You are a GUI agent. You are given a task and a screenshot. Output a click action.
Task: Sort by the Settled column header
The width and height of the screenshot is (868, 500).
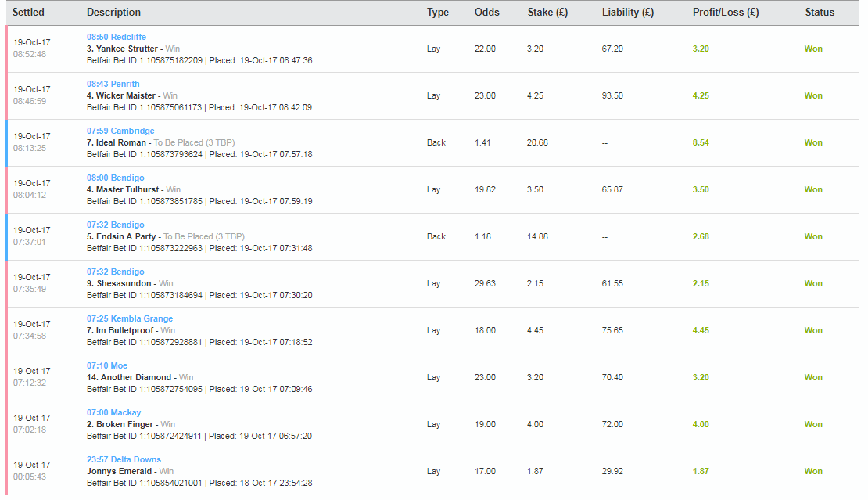click(x=28, y=13)
